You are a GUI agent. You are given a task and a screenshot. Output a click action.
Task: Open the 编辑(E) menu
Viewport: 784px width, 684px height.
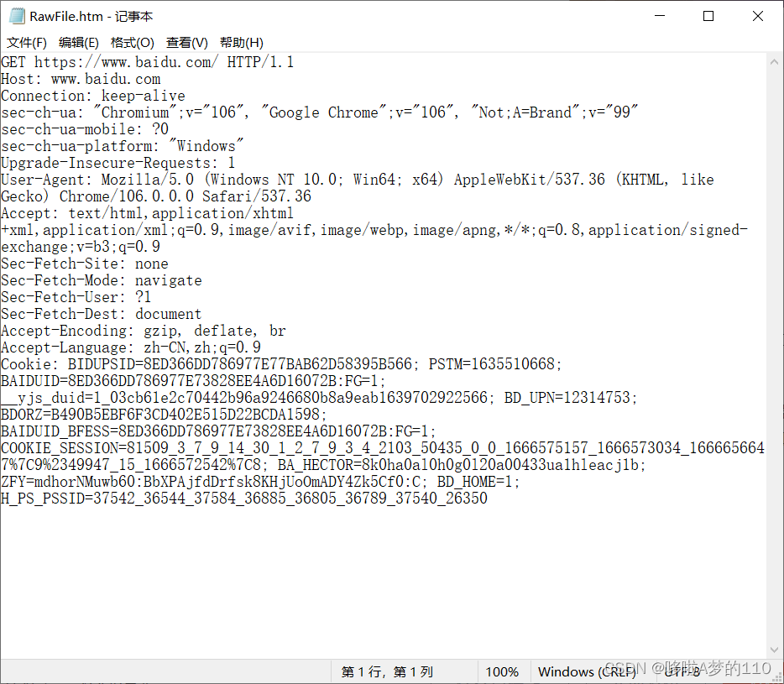79,43
